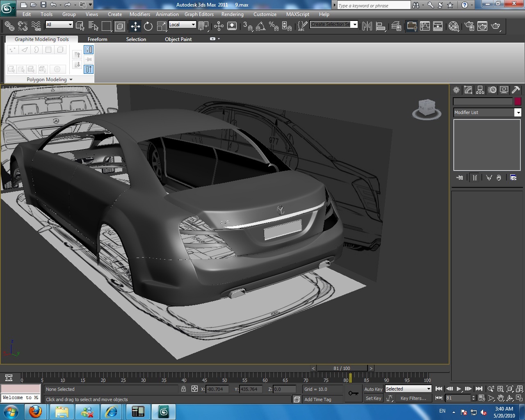Click the ViewCube in the viewport
This screenshot has width=525, height=420.
(427, 109)
